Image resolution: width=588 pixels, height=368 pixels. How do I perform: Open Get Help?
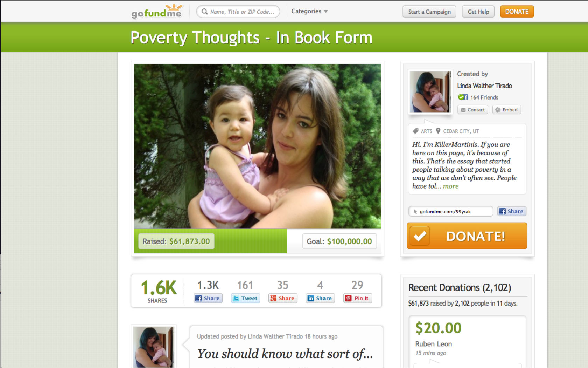pyautogui.click(x=478, y=12)
